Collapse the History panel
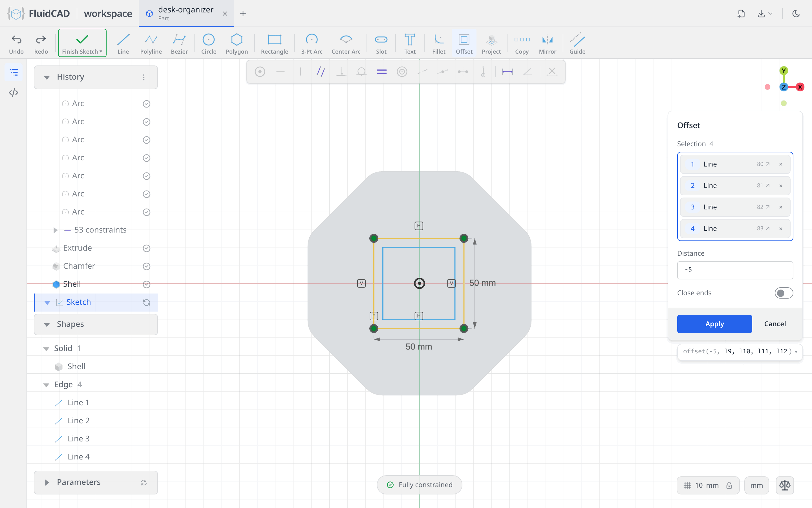This screenshot has width=812, height=508. [x=47, y=77]
